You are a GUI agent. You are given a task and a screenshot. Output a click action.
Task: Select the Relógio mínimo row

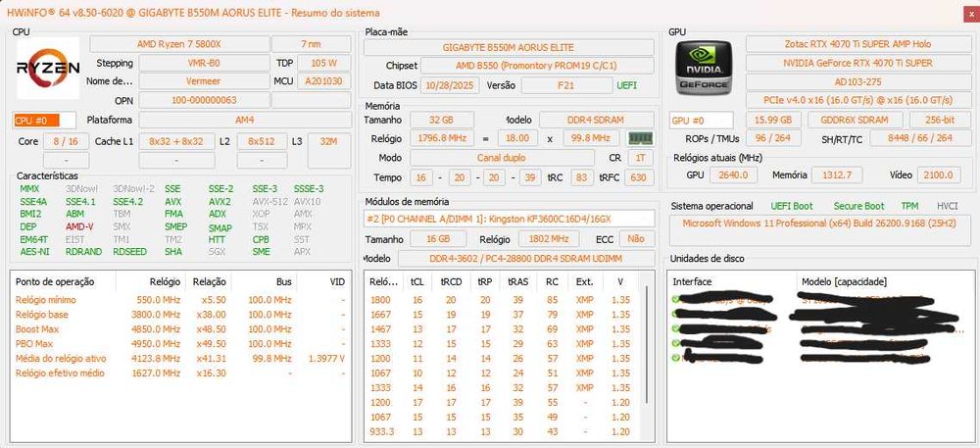pyautogui.click(x=180, y=300)
